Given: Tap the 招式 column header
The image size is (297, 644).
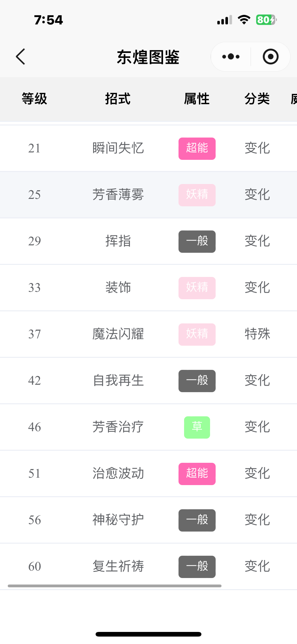Looking at the screenshot, I should click(118, 99).
